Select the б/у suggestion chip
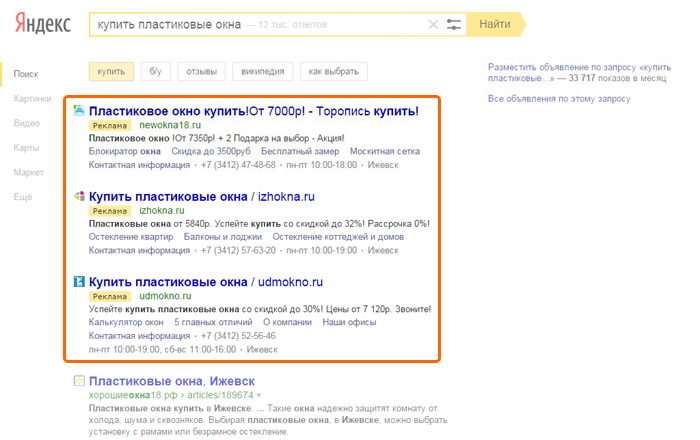The image size is (700, 440). (155, 71)
